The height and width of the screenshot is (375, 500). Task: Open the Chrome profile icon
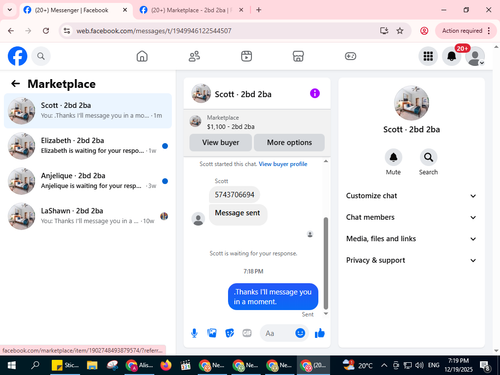click(424, 31)
